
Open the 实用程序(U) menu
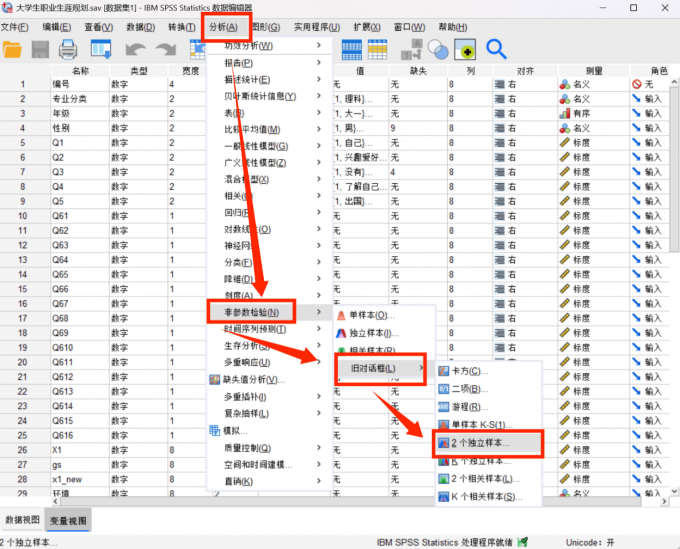click(x=317, y=27)
